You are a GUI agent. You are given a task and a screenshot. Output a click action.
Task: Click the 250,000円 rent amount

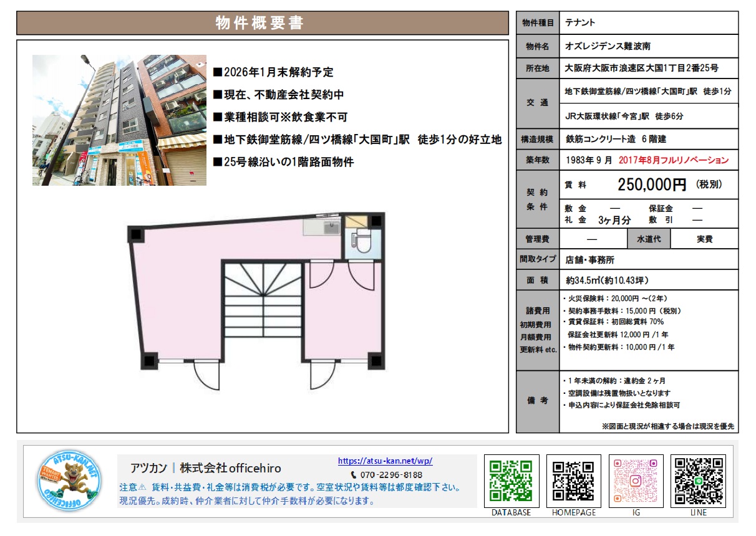[652, 184]
